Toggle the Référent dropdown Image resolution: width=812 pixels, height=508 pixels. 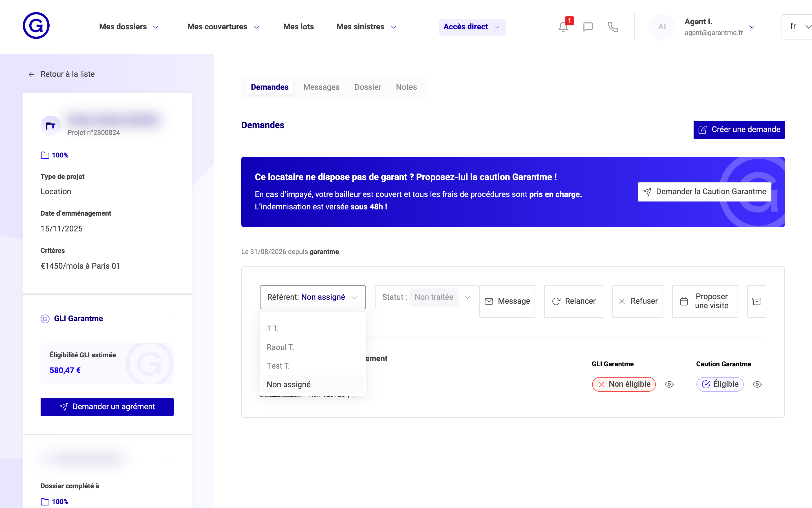click(313, 297)
